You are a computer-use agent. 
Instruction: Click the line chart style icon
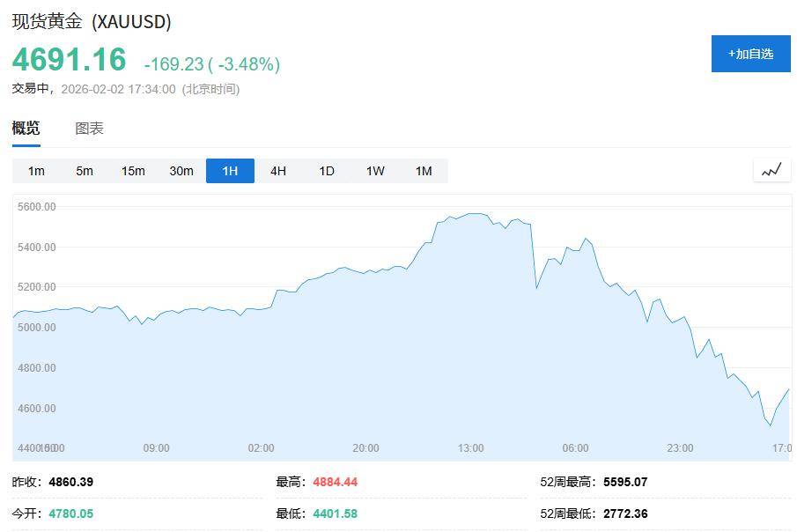tap(771, 170)
